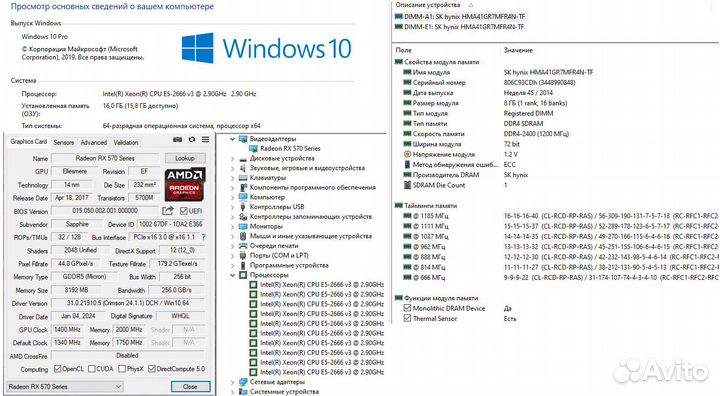Click the Lookup button
Viewport: 720px width, 396px height.
pos(185,158)
